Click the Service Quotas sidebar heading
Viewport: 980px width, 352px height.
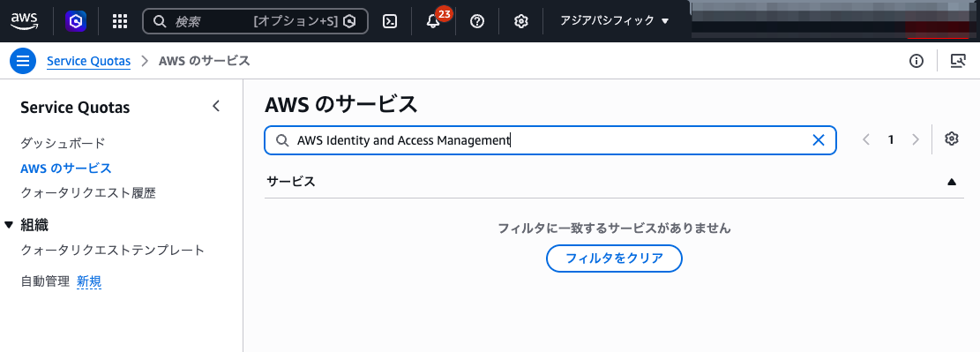75,108
